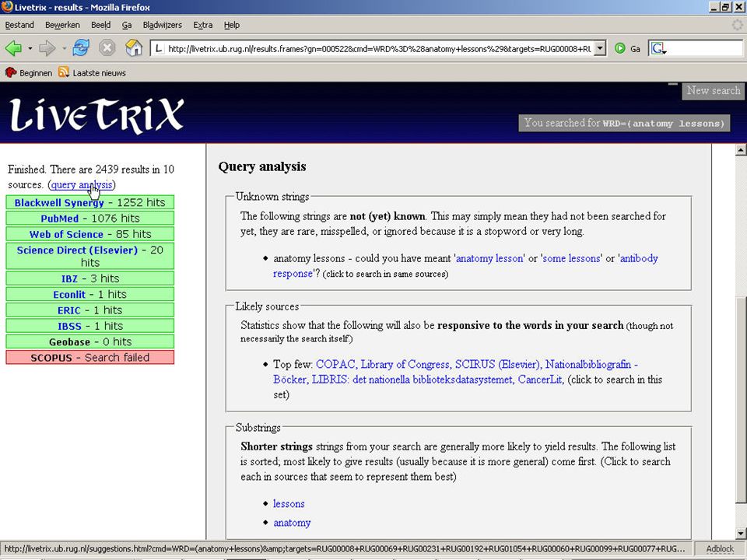Open the Bladwijzers menu

tap(163, 25)
